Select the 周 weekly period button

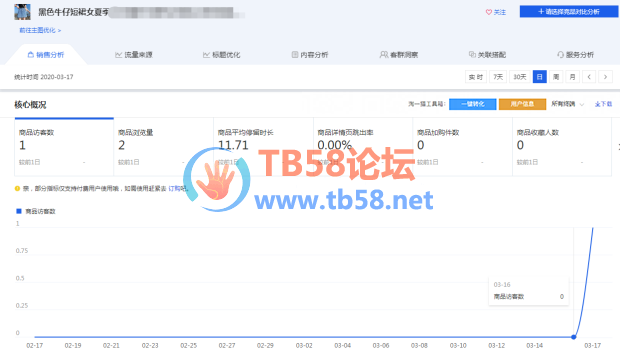[556, 77]
